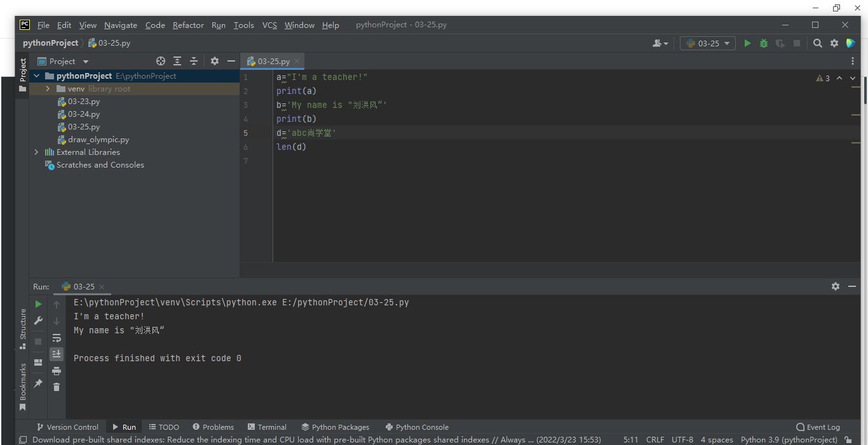Open TODO tool window

click(x=164, y=427)
